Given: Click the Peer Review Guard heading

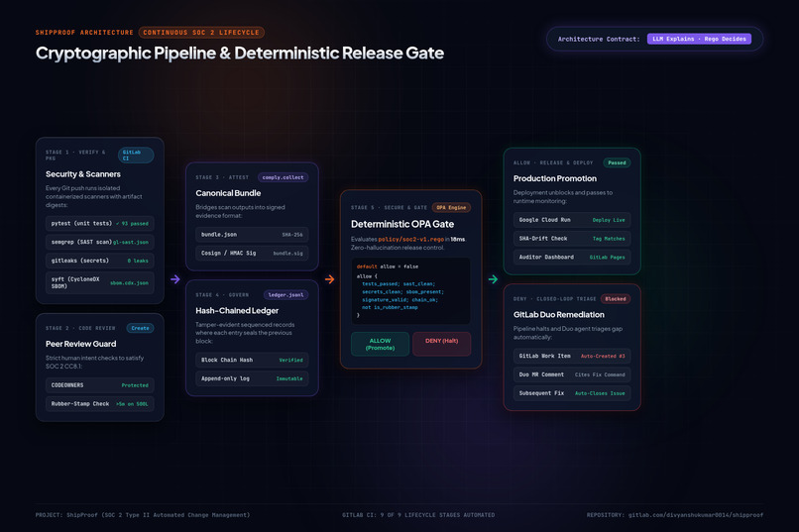Looking at the screenshot, I should pos(81,344).
